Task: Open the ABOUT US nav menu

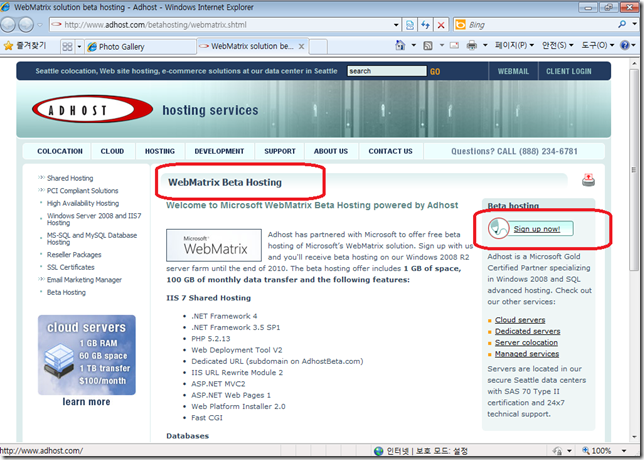Action: click(331, 151)
